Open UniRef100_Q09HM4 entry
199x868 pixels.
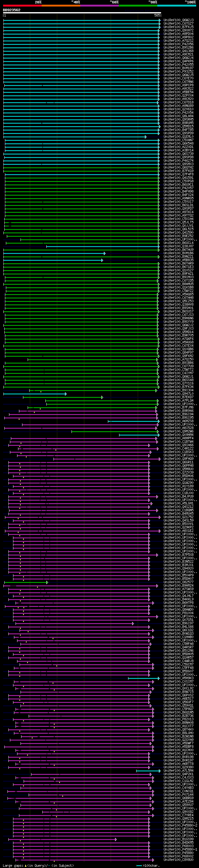tap(178, 435)
